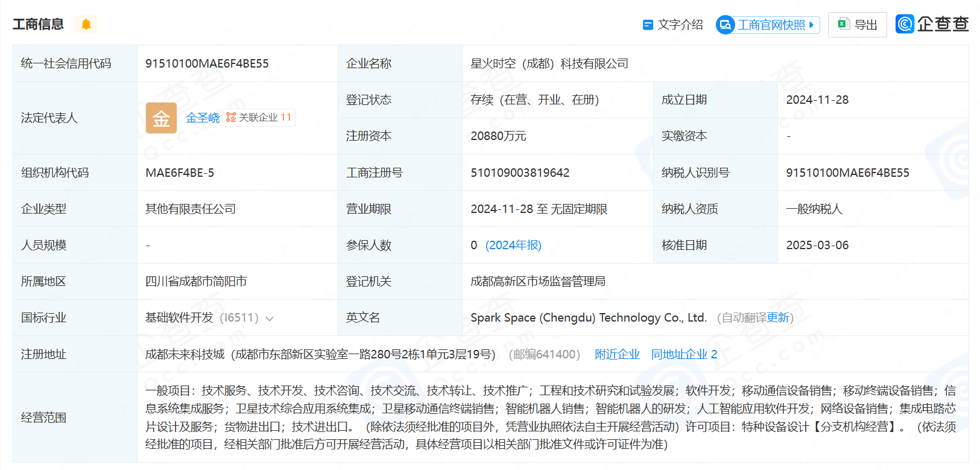The height and width of the screenshot is (470, 980).
Task: Click the 国标行业 label
Action: pyautogui.click(x=43, y=317)
